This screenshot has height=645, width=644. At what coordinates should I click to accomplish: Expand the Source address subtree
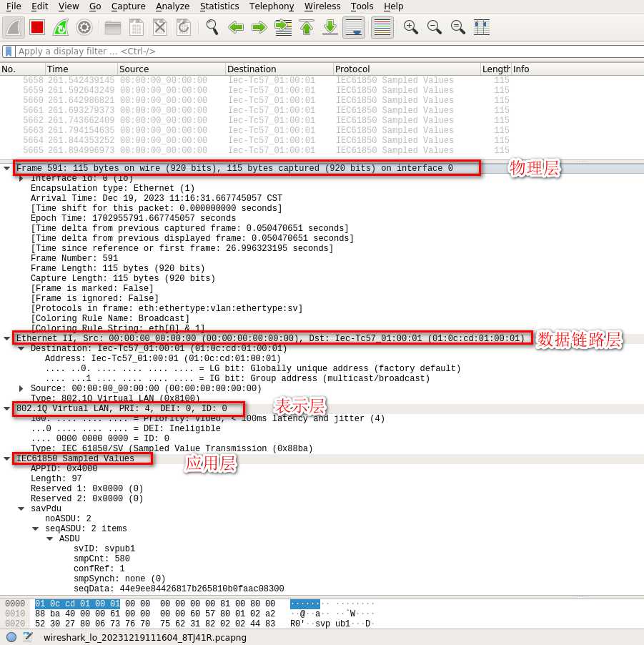(x=21, y=389)
